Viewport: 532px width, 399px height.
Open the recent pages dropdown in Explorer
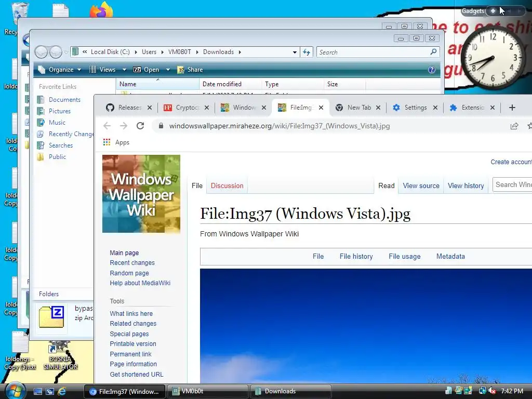tap(66, 52)
